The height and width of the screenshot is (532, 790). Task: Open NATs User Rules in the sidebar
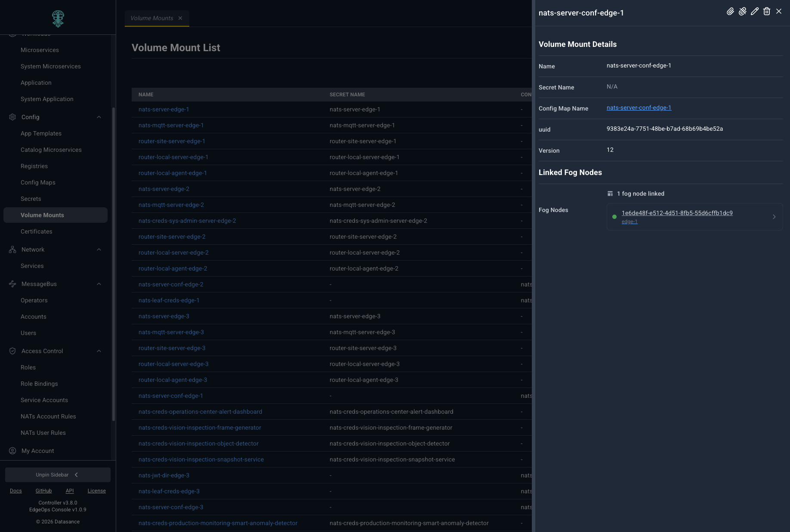[43, 433]
